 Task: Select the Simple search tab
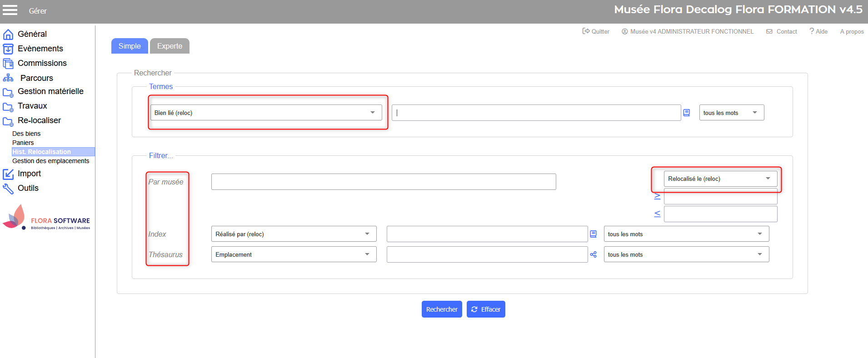130,46
